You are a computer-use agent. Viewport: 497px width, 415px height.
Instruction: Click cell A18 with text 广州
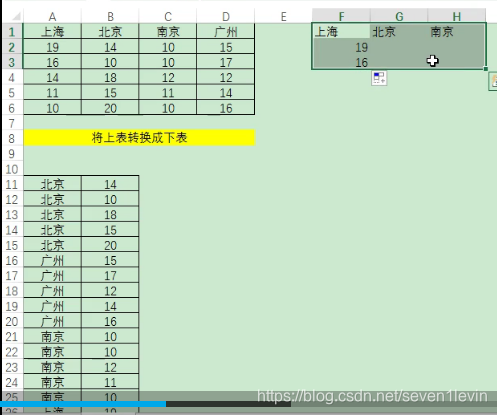[52, 291]
